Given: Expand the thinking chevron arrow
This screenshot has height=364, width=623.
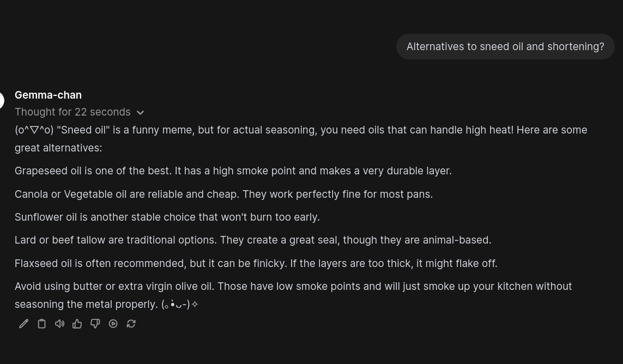Looking at the screenshot, I should click(140, 113).
